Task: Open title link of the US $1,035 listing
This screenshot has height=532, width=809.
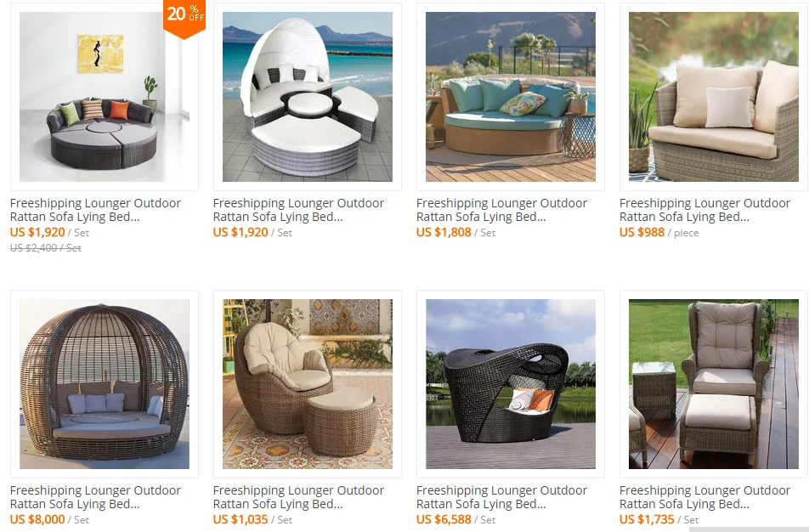Action: 298,497
